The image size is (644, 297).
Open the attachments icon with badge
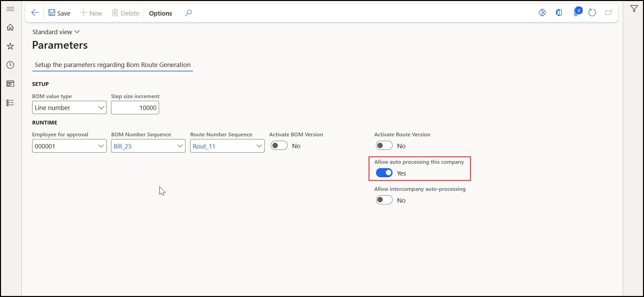pos(577,12)
